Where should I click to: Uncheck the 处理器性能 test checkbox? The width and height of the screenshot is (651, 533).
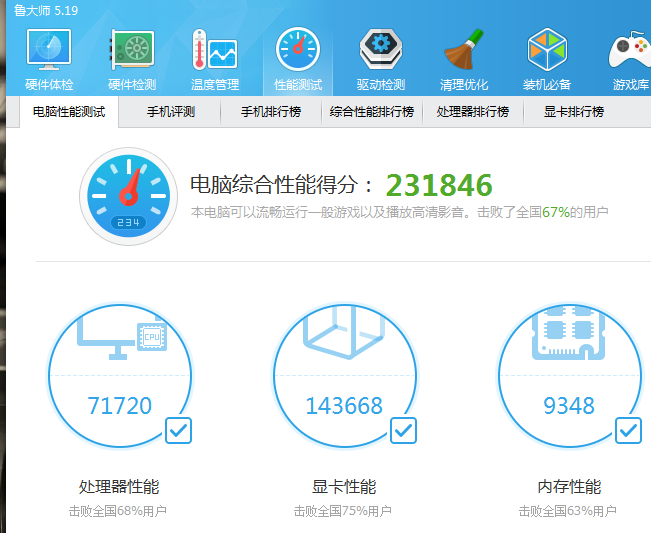pos(179,430)
